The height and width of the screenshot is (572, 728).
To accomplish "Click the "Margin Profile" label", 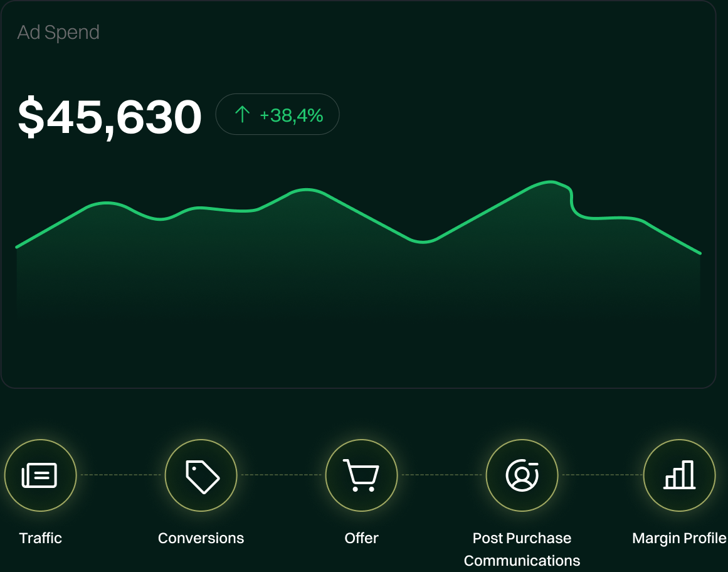I will click(679, 538).
